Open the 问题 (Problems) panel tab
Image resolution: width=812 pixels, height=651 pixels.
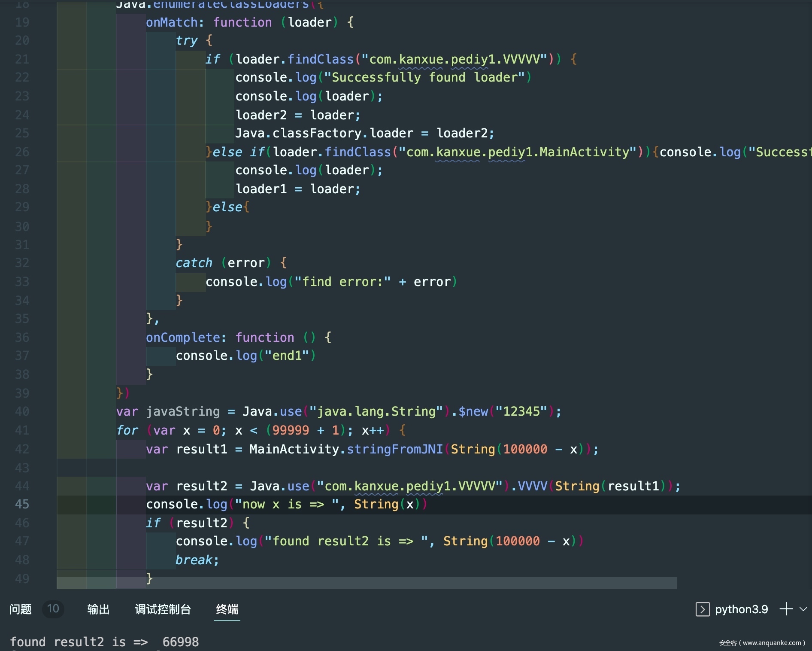click(21, 609)
